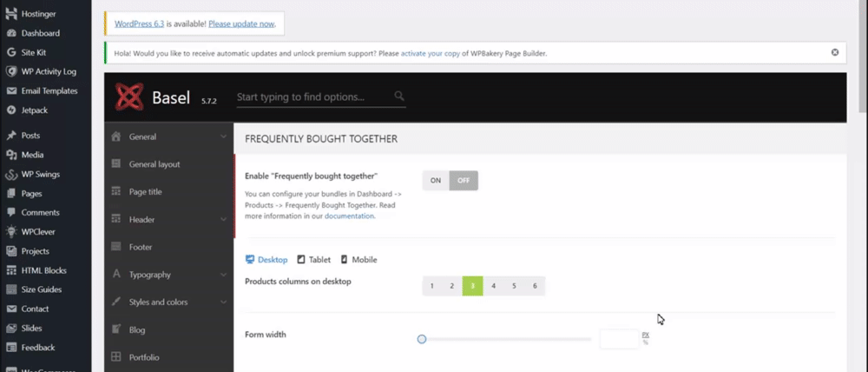Screen dimensions: 868x372
Task: Click the Contact envelope icon
Action: click(x=10, y=309)
